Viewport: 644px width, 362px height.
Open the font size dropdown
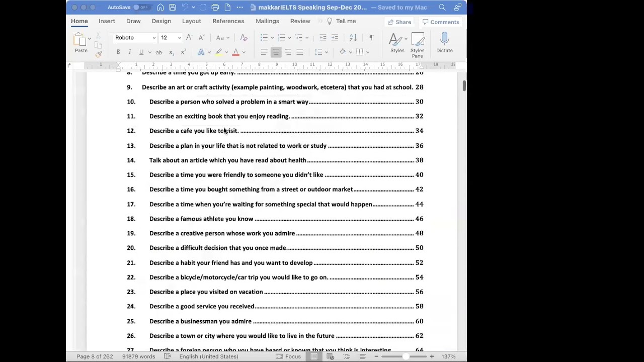179,38
